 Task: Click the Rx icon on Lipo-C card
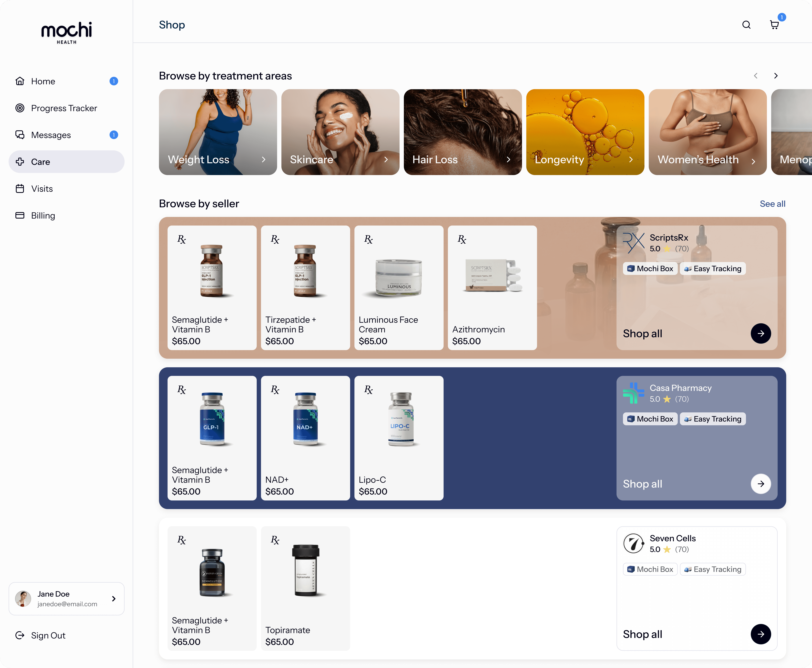coord(368,390)
